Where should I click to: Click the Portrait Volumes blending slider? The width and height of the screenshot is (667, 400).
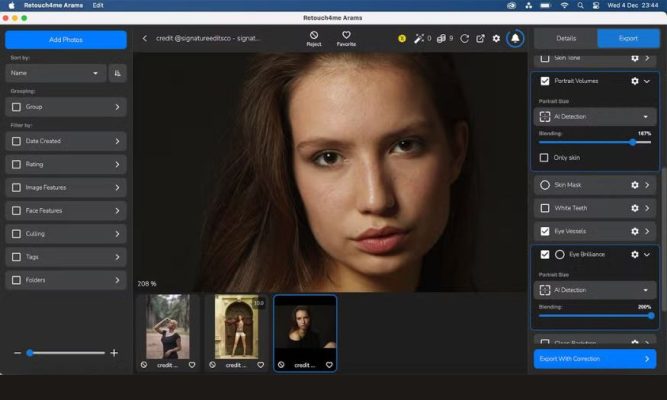pyautogui.click(x=594, y=142)
